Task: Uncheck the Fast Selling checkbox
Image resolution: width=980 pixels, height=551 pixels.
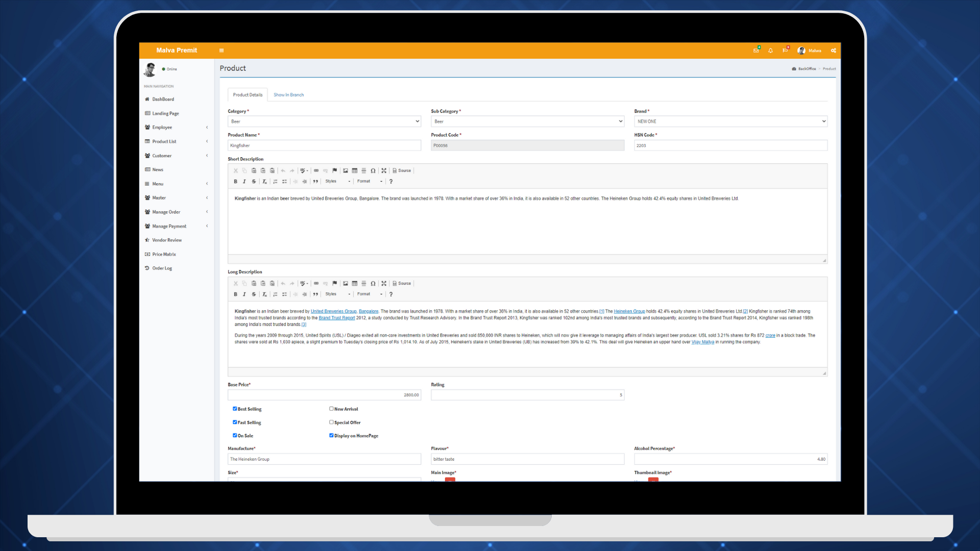Action: point(235,422)
